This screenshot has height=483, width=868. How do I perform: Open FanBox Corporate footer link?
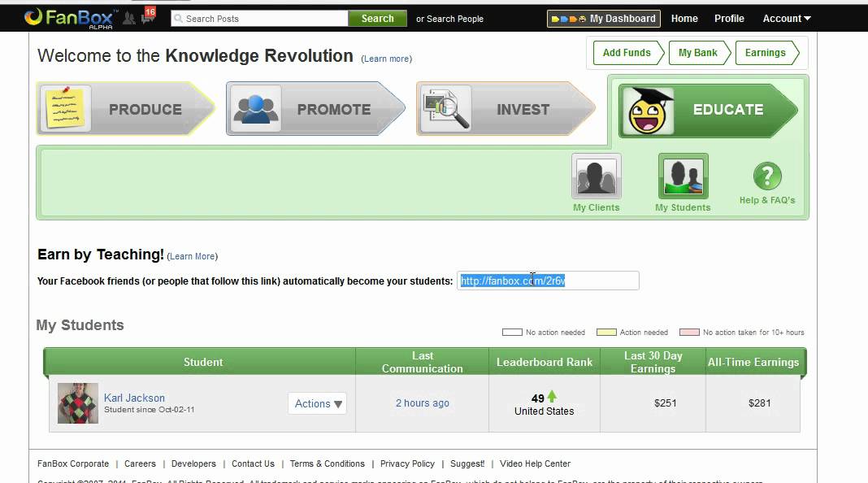pyautogui.click(x=73, y=463)
